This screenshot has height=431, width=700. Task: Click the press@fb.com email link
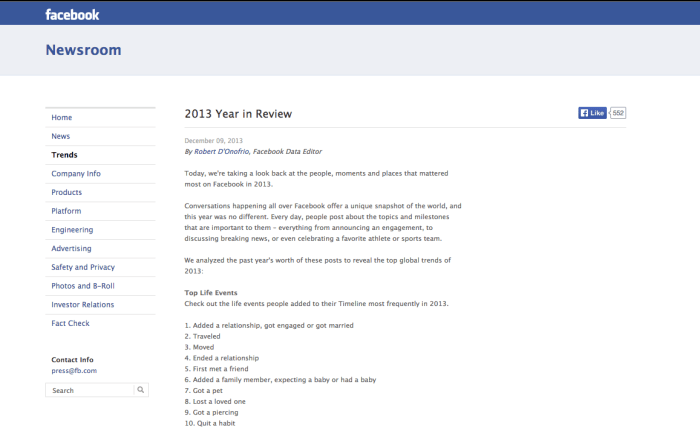(x=74, y=371)
